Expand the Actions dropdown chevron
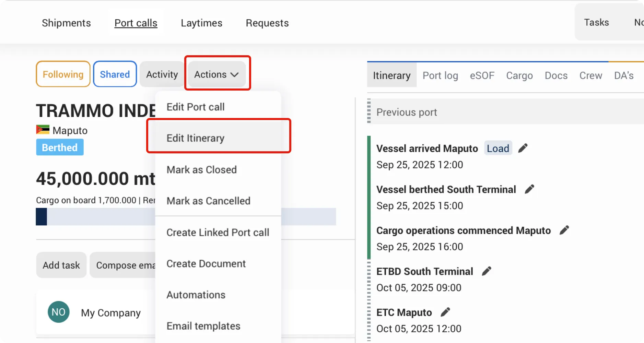Image resolution: width=644 pixels, height=343 pixels. pos(234,75)
